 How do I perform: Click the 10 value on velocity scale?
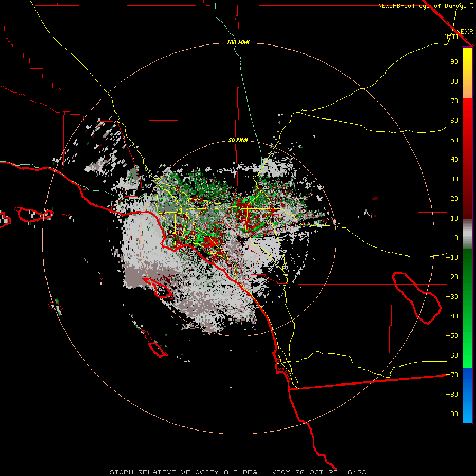click(x=454, y=218)
